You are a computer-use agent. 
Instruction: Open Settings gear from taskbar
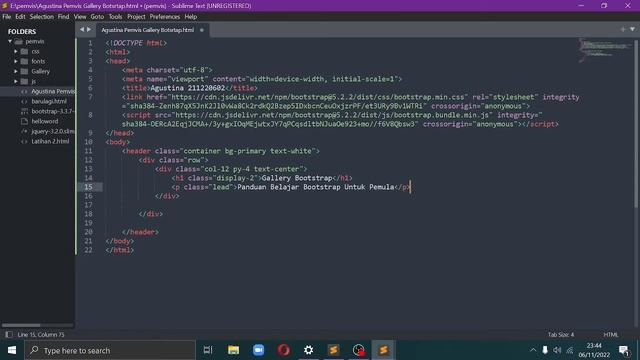pos(309,350)
